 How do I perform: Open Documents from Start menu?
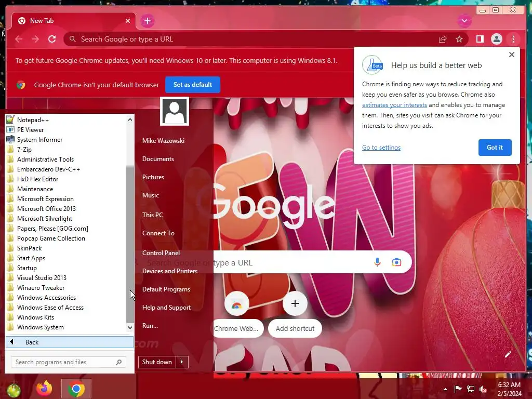[158, 159]
